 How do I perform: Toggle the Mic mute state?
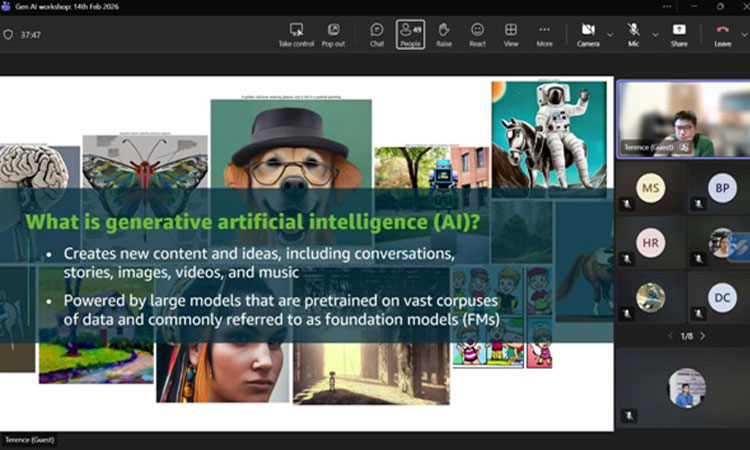634,34
